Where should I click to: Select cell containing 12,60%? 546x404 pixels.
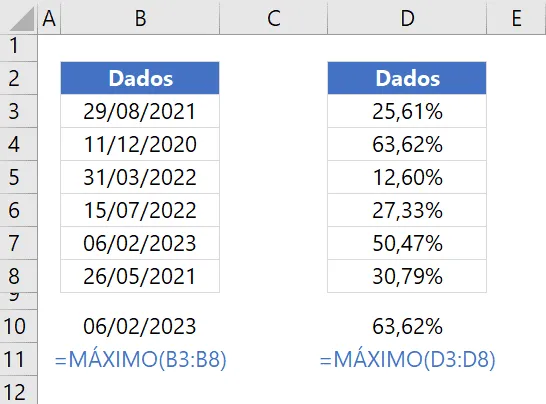[x=407, y=177]
